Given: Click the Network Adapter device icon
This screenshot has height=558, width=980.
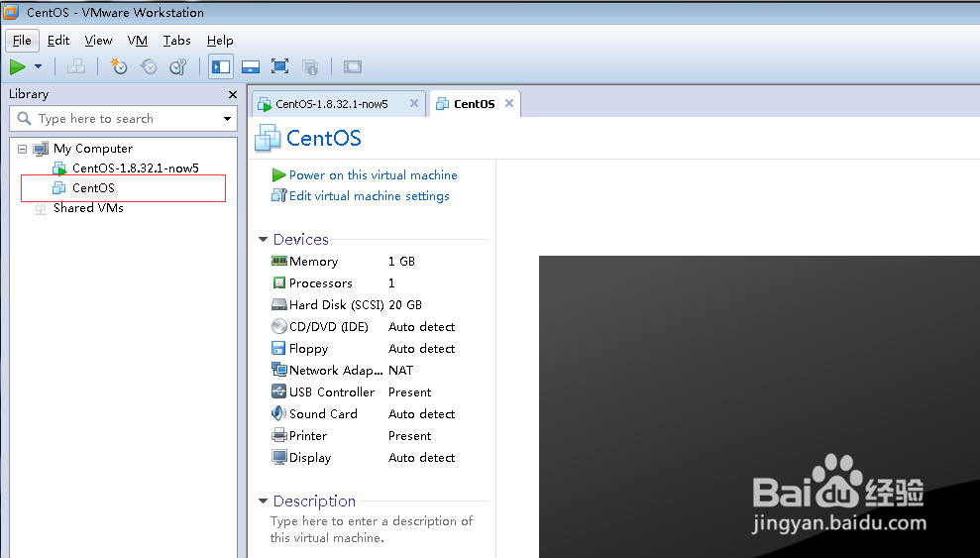Looking at the screenshot, I should [278, 370].
